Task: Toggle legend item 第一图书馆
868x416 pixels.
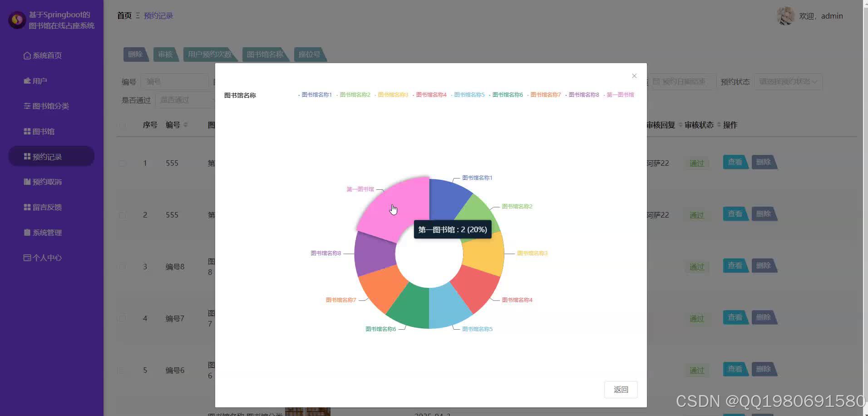Action: coord(618,95)
